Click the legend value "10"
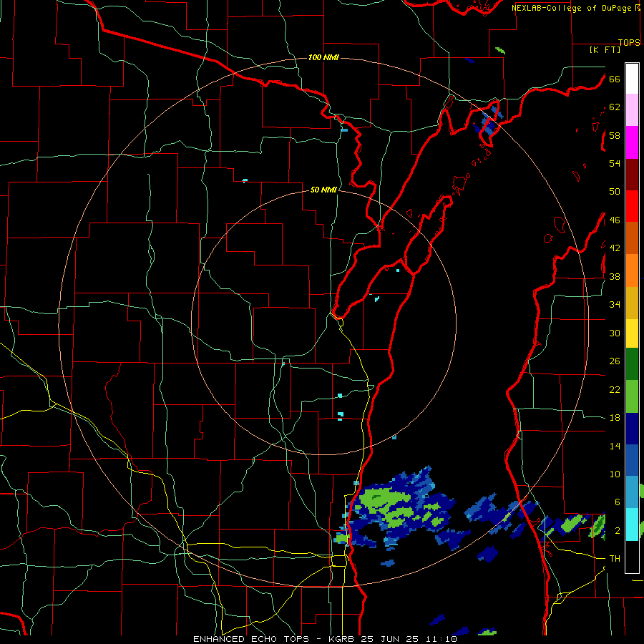644x644 pixels. (x=615, y=474)
